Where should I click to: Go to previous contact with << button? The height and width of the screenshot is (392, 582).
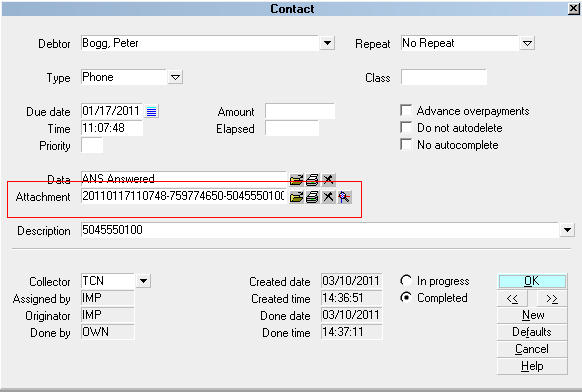click(512, 298)
